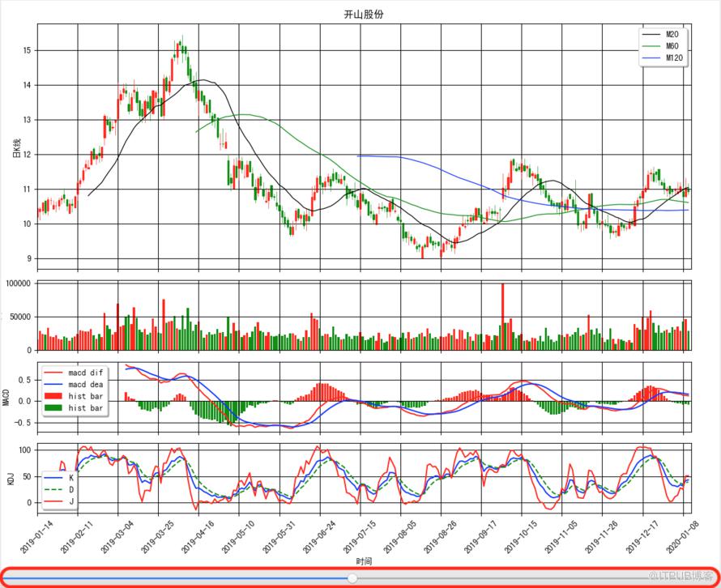Click the 15 price axis tick
This screenshot has height=588, width=721.
pos(27,50)
